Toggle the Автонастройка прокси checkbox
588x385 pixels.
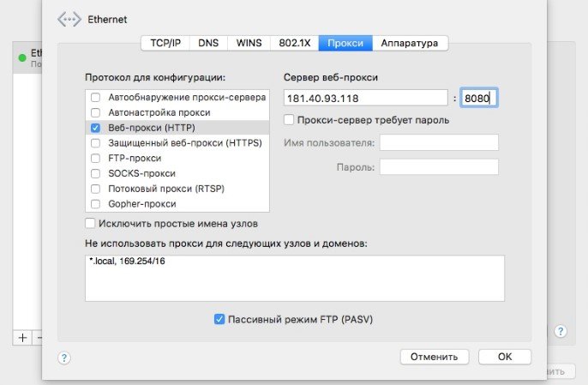(96, 112)
